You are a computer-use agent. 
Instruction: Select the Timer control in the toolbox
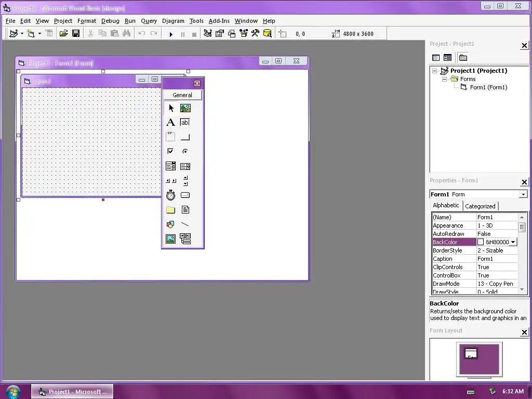coord(170,195)
